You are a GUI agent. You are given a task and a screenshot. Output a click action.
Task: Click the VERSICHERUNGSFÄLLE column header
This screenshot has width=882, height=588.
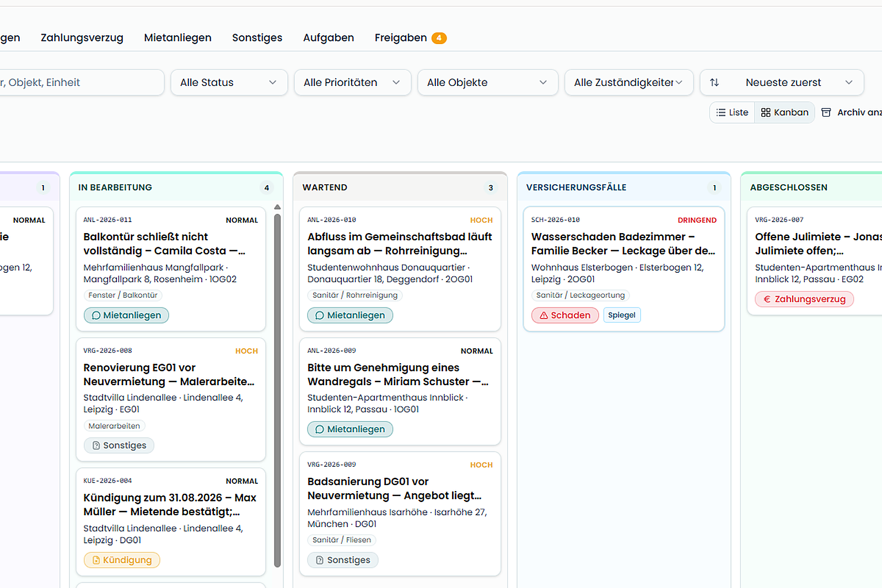tap(576, 187)
